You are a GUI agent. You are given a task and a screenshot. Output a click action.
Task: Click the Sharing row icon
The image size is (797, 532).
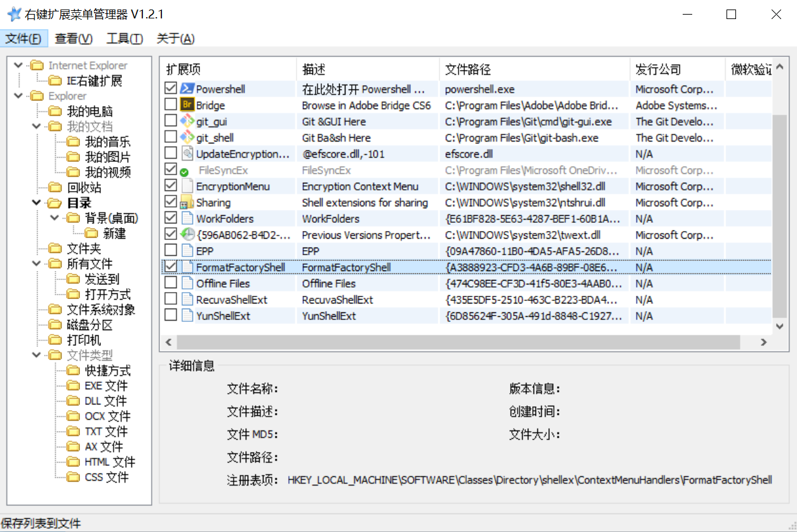coord(187,203)
